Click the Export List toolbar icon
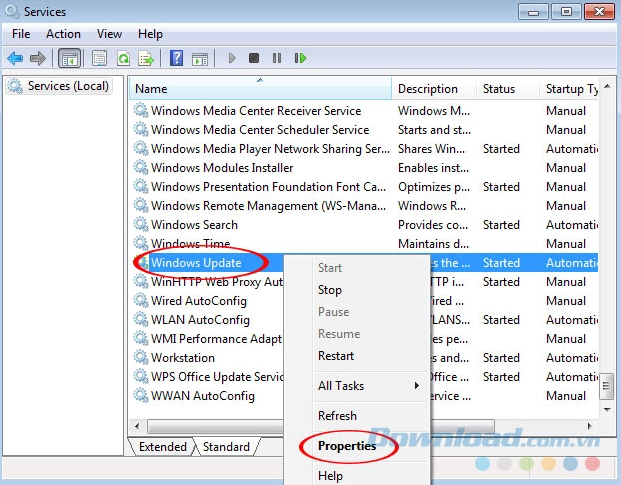This screenshot has width=621, height=485. click(x=146, y=59)
